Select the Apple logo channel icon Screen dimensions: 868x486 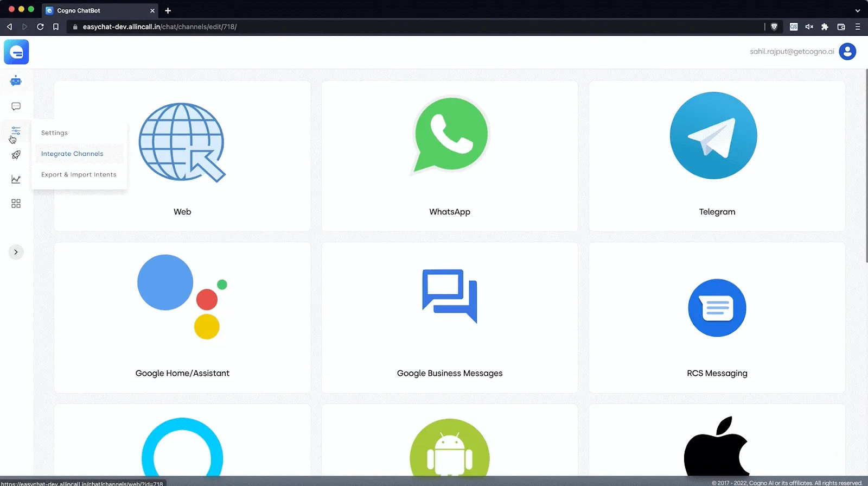(x=717, y=446)
